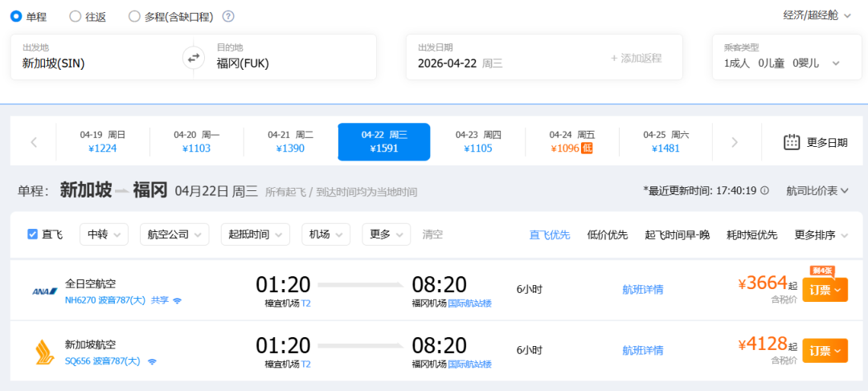Click the info icon beside update time

[764, 191]
